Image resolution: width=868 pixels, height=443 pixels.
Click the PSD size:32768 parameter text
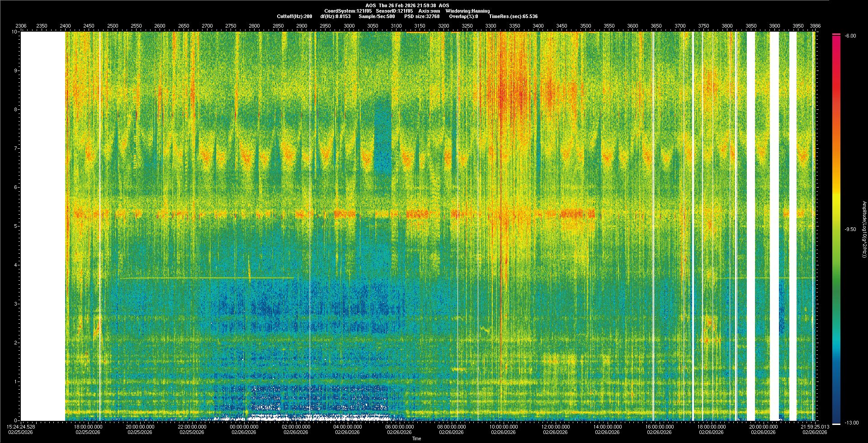click(x=422, y=16)
